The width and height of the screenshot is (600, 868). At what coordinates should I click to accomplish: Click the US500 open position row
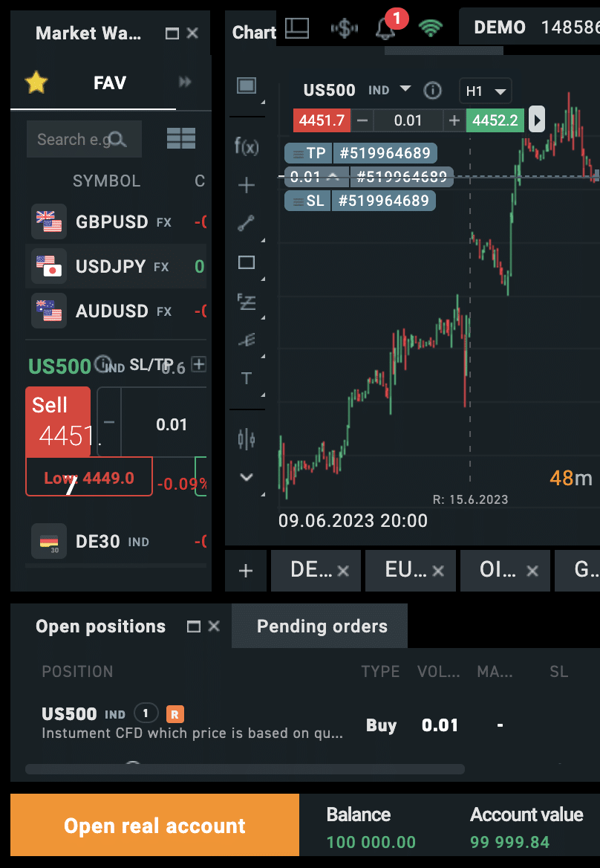pyautogui.click(x=305, y=723)
